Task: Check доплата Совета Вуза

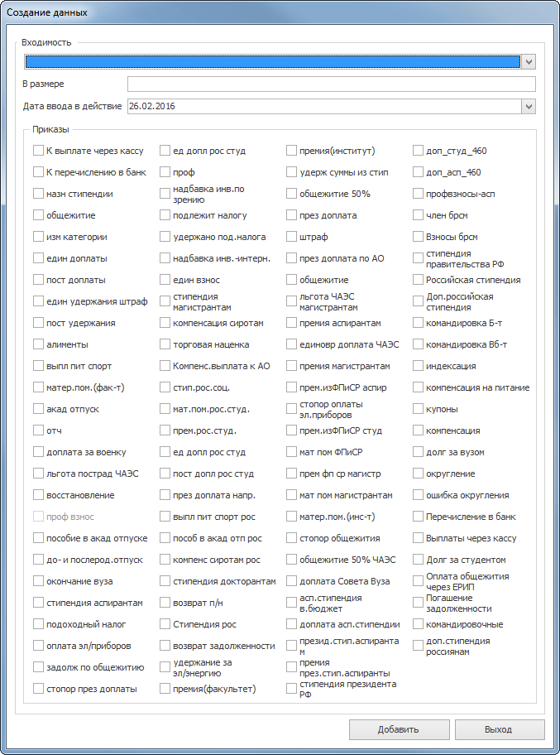Action: [x=291, y=581]
